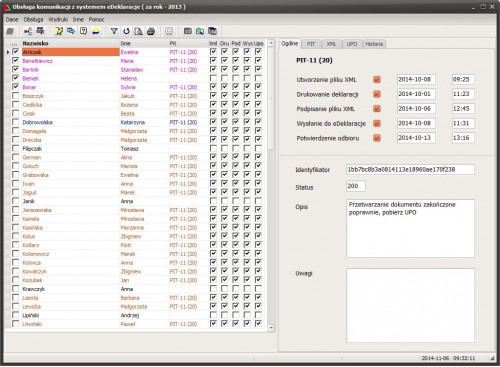The height and width of the screenshot is (367, 500).
Task: Click the Opis text area
Action: click(x=410, y=228)
